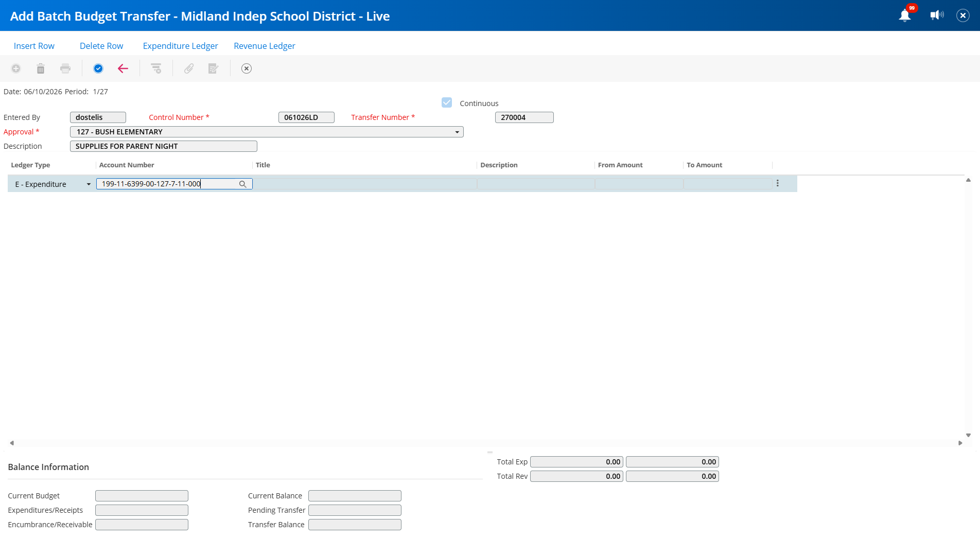Image resolution: width=980 pixels, height=555 pixels.
Task: Click Delete Row menu item
Action: click(101, 46)
